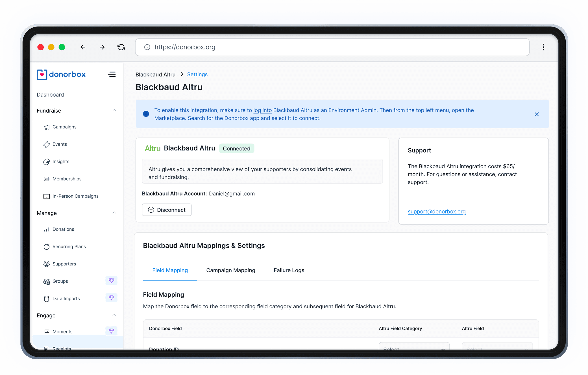Click the green Altru logo
The image size is (588, 375).
coord(153,149)
